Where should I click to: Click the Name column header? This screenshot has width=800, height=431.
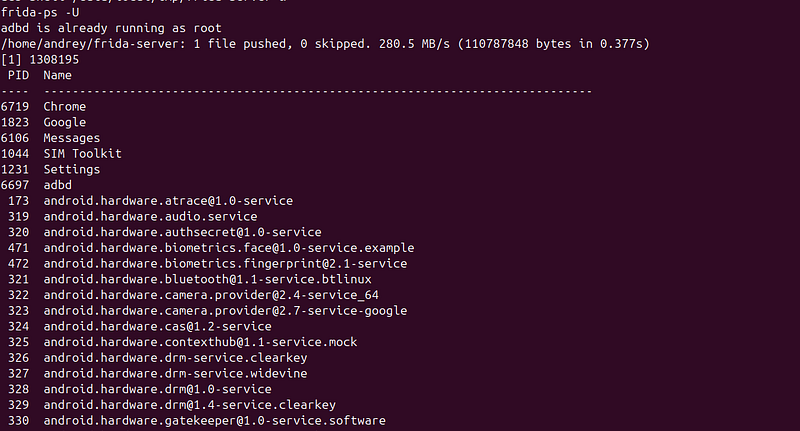coord(58,75)
